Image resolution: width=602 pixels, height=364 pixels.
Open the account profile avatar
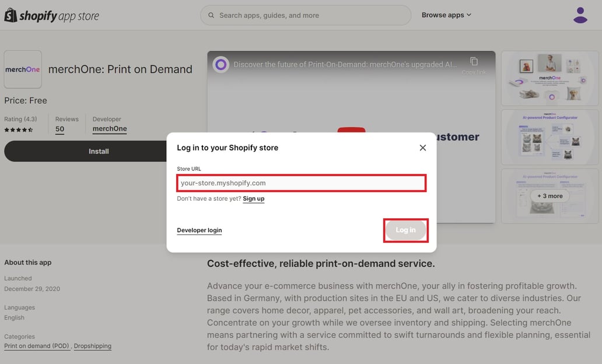pyautogui.click(x=580, y=15)
